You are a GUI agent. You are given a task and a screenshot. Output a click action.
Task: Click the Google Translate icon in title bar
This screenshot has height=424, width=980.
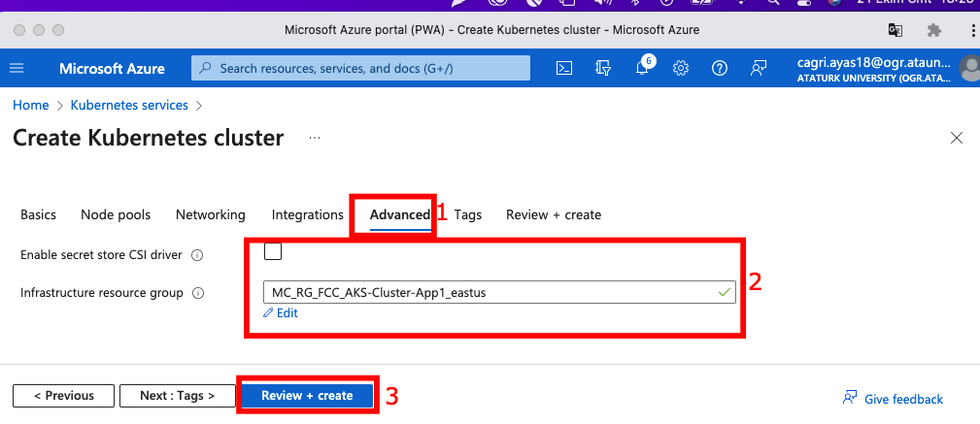point(895,30)
